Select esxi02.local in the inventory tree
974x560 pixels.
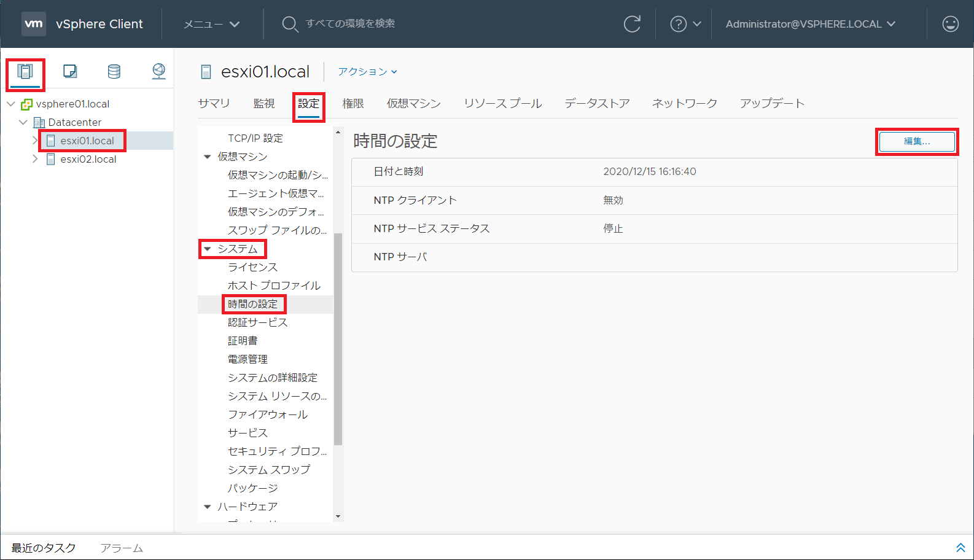(88, 159)
